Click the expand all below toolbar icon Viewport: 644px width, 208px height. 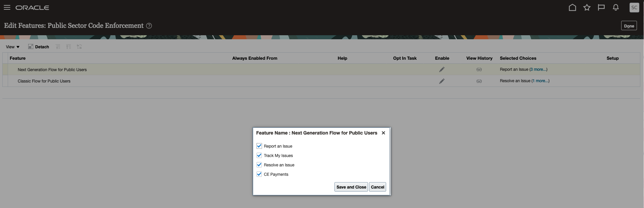68,47
